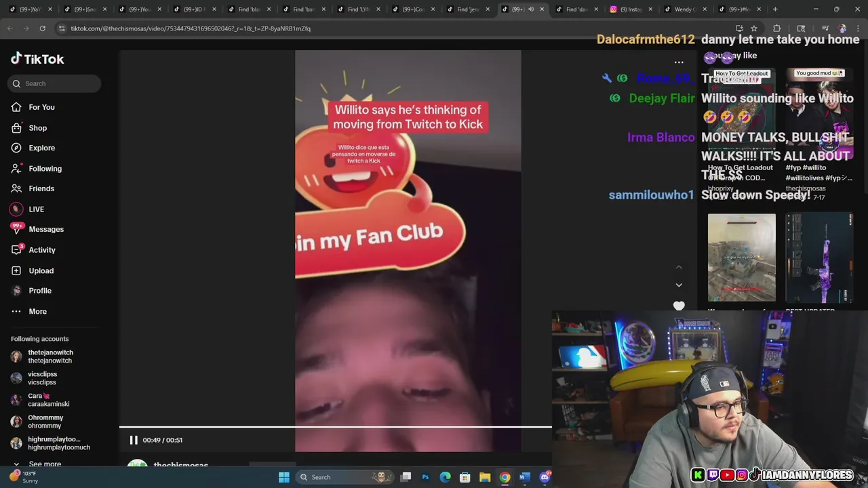This screenshot has height=488, width=868.
Task: Open Word from taskbar
Action: (524, 477)
